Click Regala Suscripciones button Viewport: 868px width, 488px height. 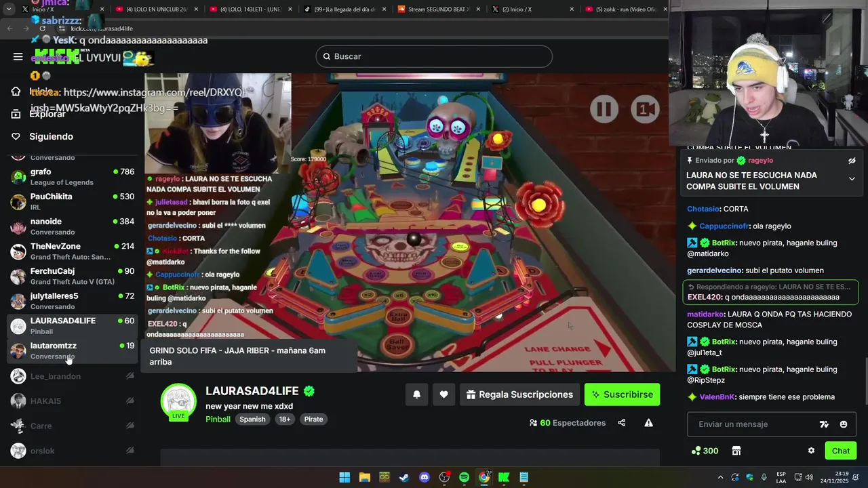tap(519, 394)
